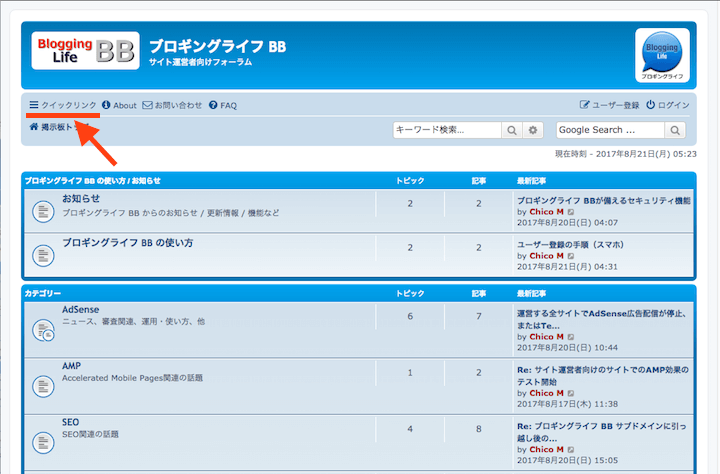Click the ブロギングライフ BB site title
The width and height of the screenshot is (720, 474).
[x=218, y=46]
